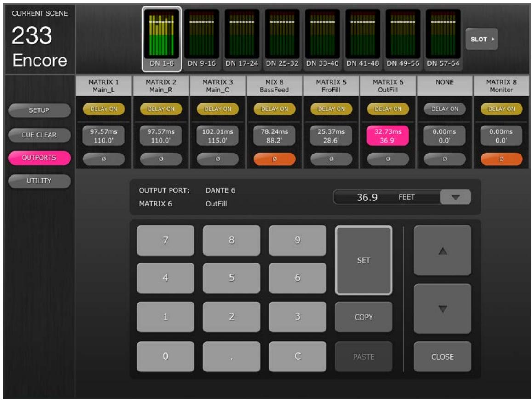
Task: Select the DN 33-40 meter bank
Action: (322, 39)
